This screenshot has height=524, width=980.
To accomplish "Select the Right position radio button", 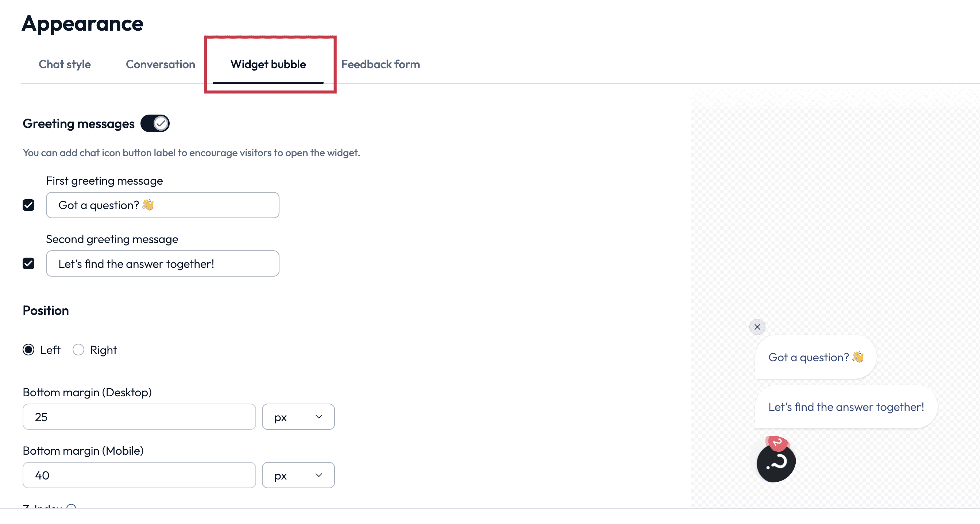I will 78,350.
